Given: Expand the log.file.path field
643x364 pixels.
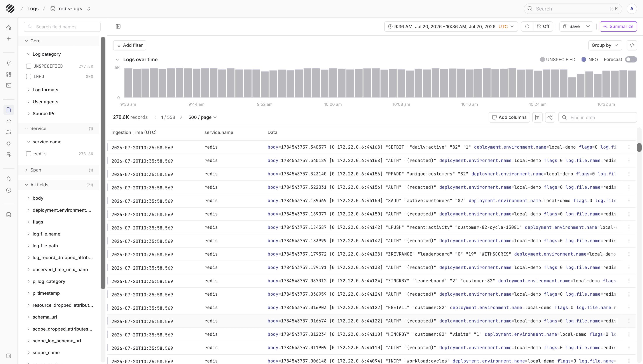Looking at the screenshot, I should pyautogui.click(x=28, y=246).
